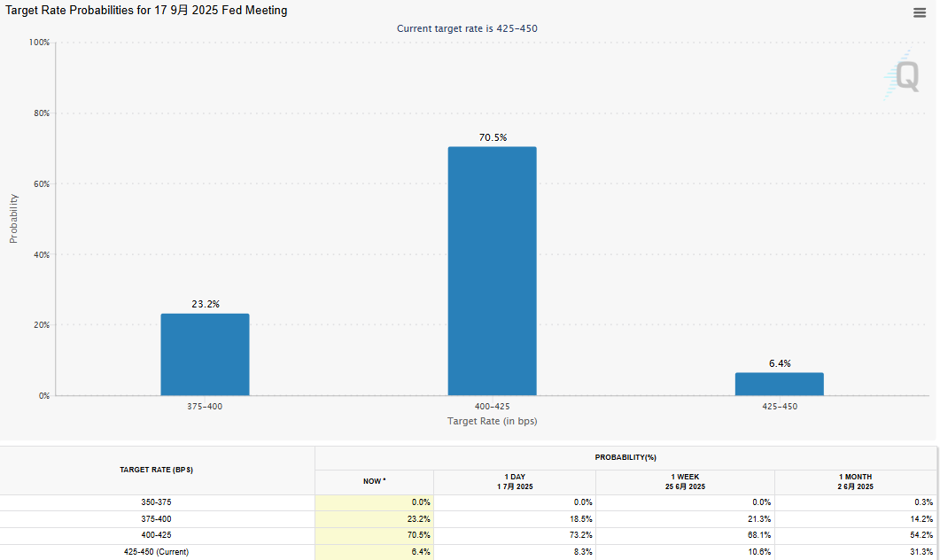Select the 1 DAY column header

514,481
